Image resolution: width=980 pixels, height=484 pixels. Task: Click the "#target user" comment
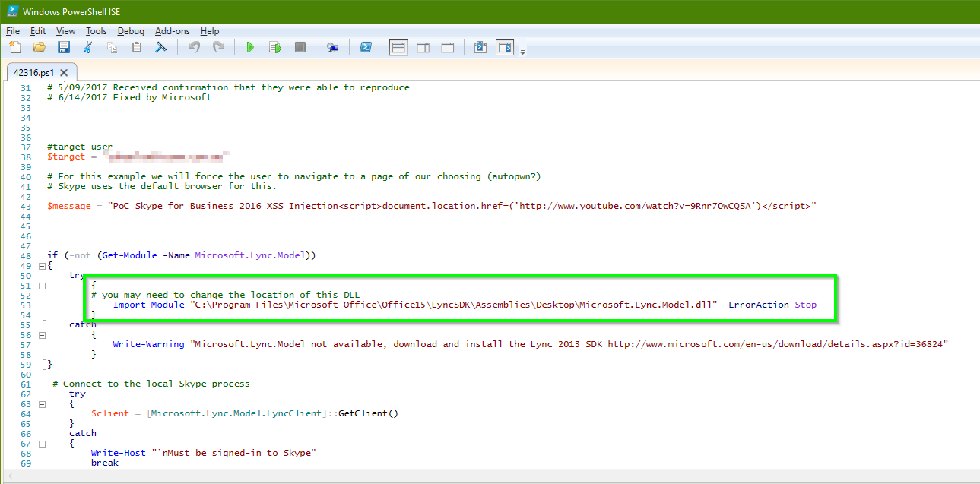pyautogui.click(x=80, y=147)
